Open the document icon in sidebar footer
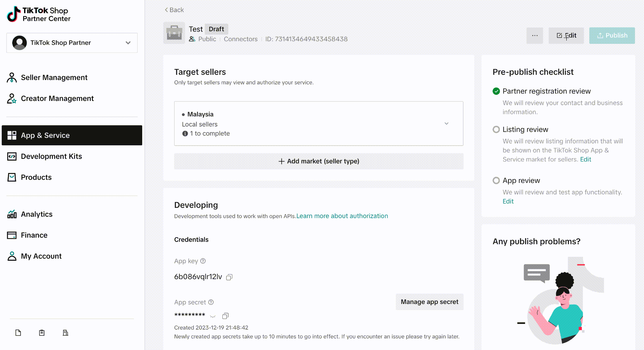644x350 pixels. point(18,333)
